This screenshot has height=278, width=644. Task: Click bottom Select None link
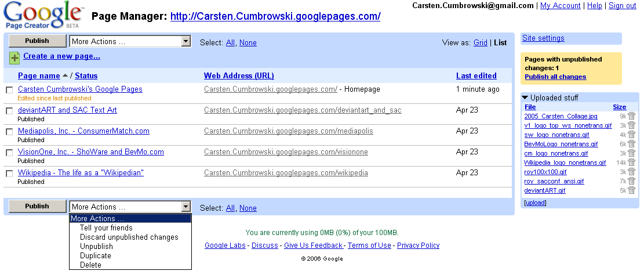coord(248,208)
